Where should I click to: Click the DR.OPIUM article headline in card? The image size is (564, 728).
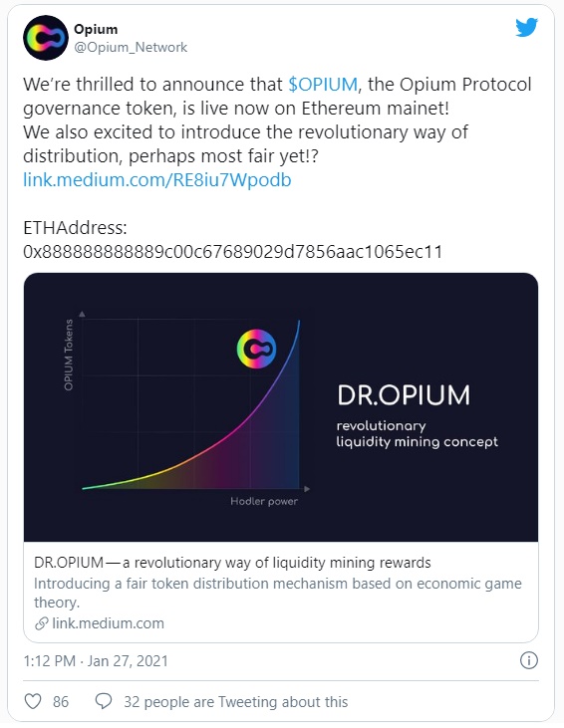pyautogui.click(x=232, y=563)
